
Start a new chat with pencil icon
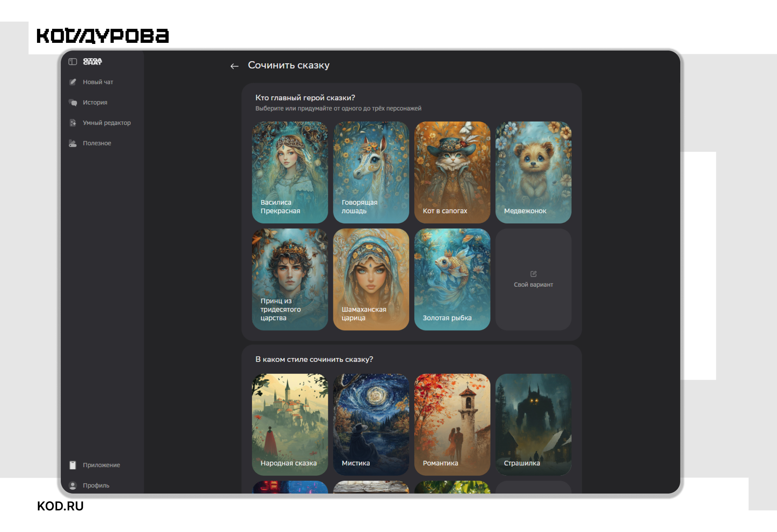pos(73,82)
